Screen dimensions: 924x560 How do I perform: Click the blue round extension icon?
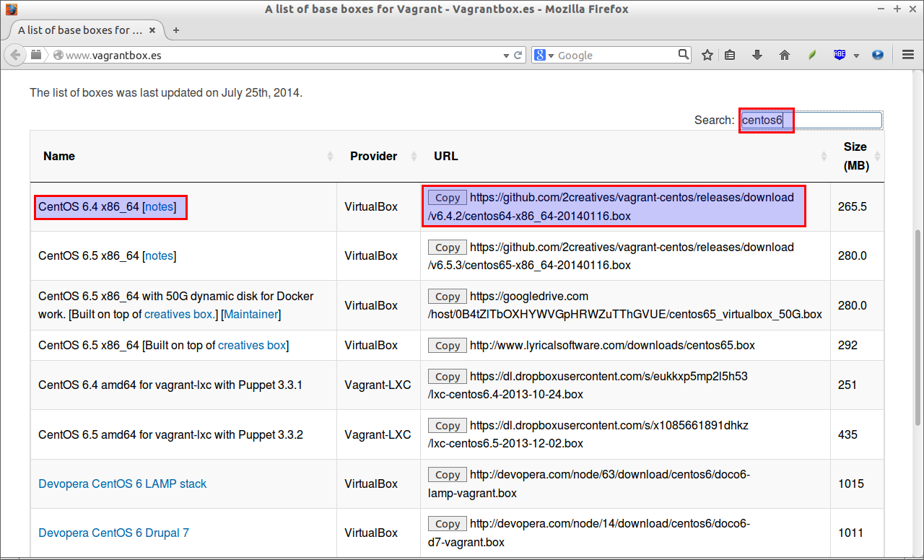[x=878, y=55]
